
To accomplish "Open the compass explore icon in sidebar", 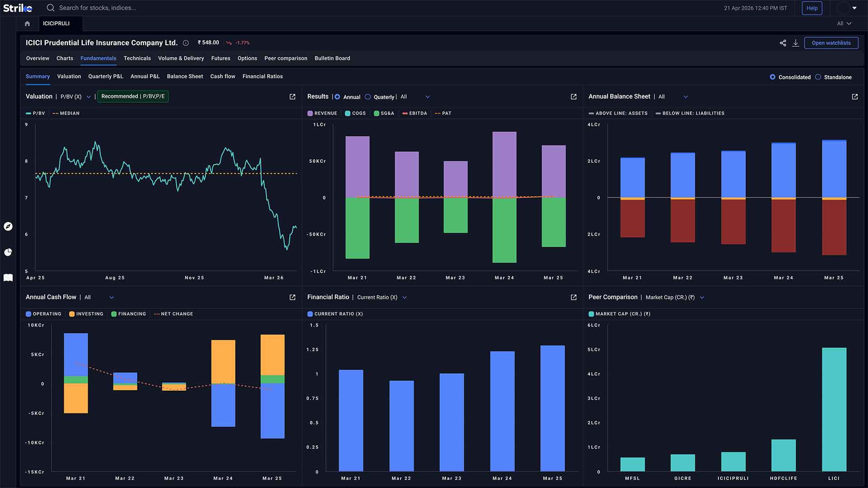I will (x=8, y=226).
